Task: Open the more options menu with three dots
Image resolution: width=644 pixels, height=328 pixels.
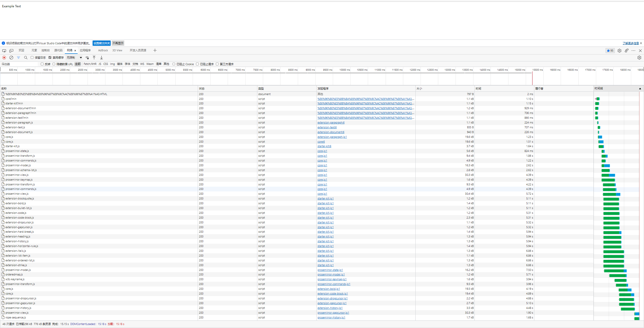Action: pos(633,51)
